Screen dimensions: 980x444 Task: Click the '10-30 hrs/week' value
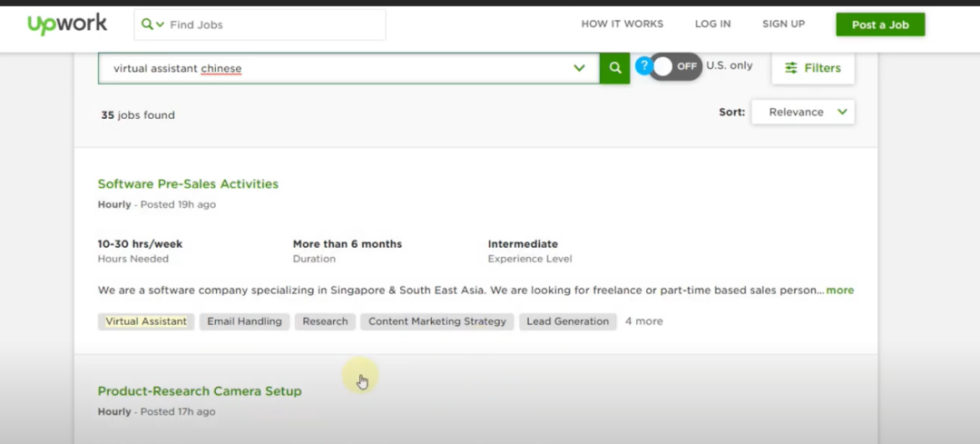(x=140, y=244)
